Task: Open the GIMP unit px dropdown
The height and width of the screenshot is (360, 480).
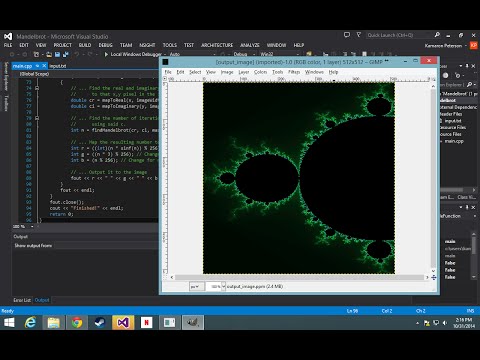Action: click(196, 286)
